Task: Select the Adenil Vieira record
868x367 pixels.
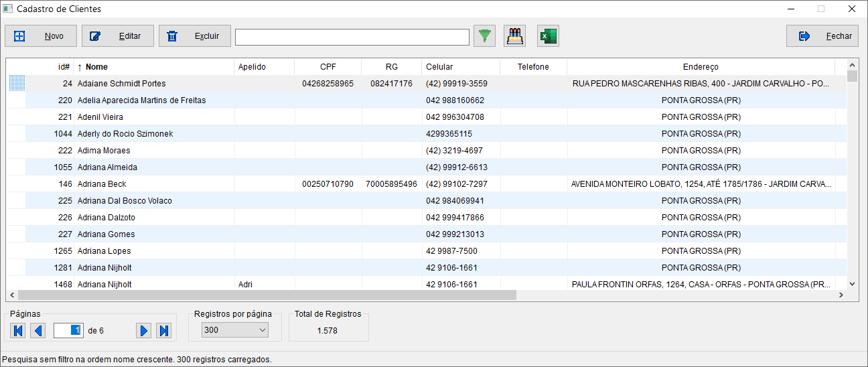Action: [102, 117]
